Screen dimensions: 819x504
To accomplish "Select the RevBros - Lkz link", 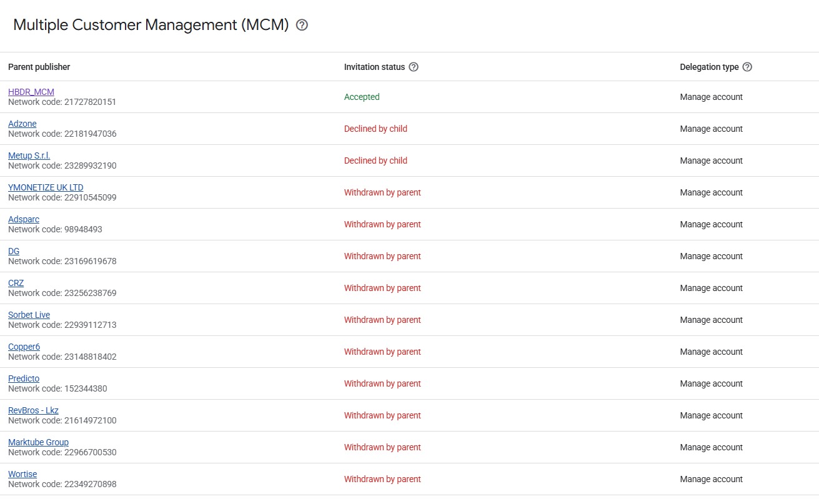I will pyautogui.click(x=34, y=410).
